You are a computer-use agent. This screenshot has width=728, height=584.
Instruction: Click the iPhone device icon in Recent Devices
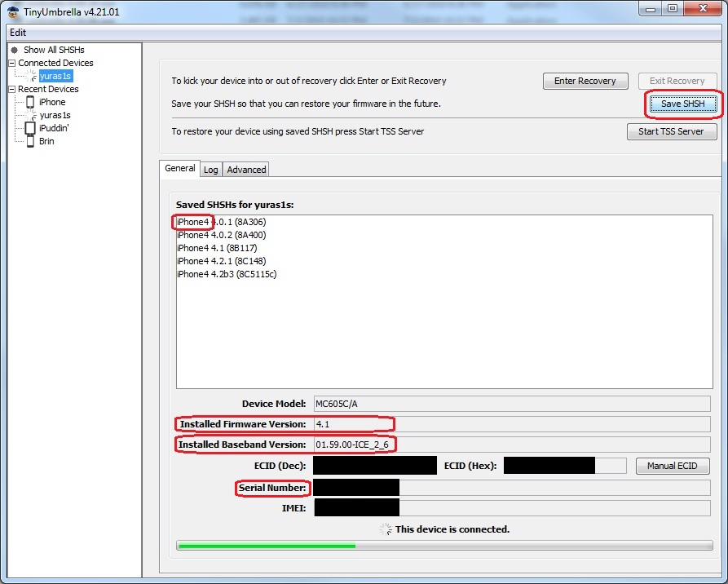click(x=30, y=102)
